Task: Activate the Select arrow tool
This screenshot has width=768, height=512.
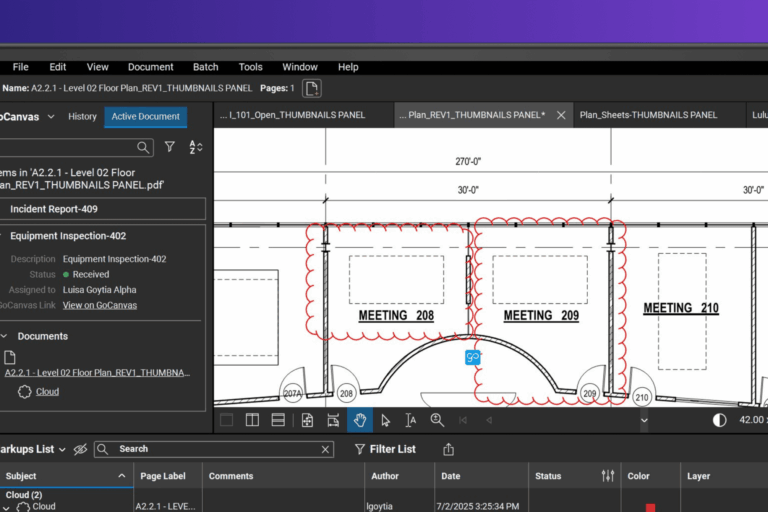Action: 386,420
